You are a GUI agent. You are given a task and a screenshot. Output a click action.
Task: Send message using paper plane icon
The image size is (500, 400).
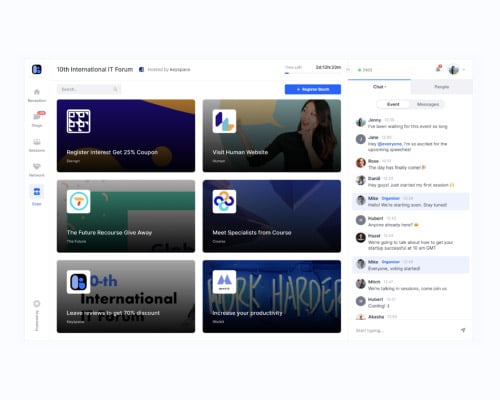463,330
